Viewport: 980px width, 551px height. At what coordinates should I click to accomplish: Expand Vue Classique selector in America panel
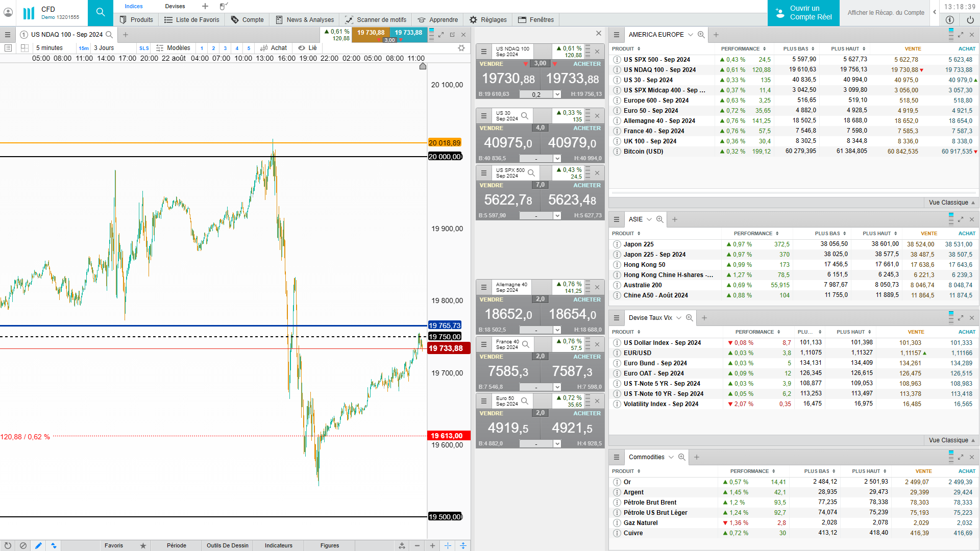[951, 203]
